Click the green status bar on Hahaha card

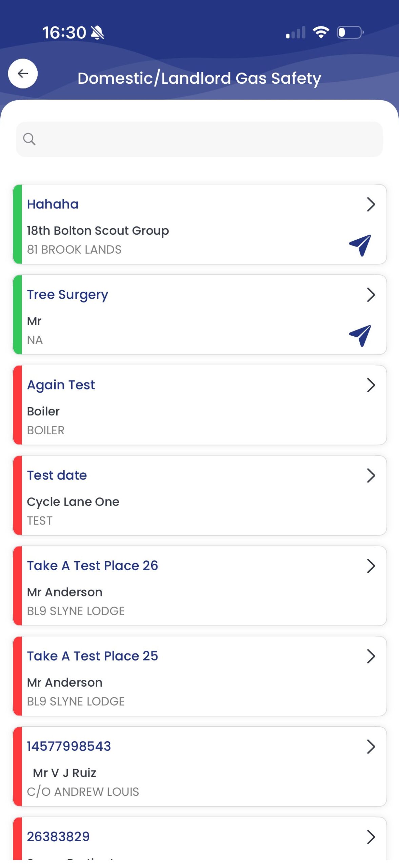(17, 224)
